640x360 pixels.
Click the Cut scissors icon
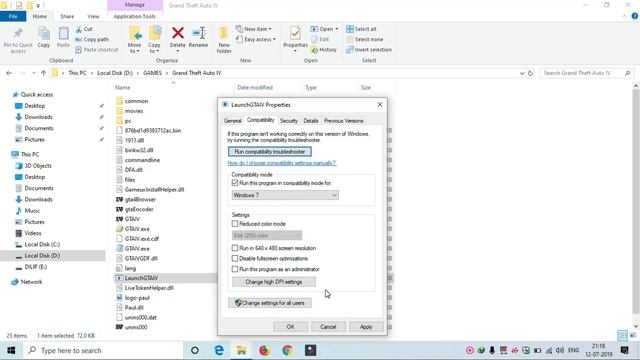click(79, 29)
